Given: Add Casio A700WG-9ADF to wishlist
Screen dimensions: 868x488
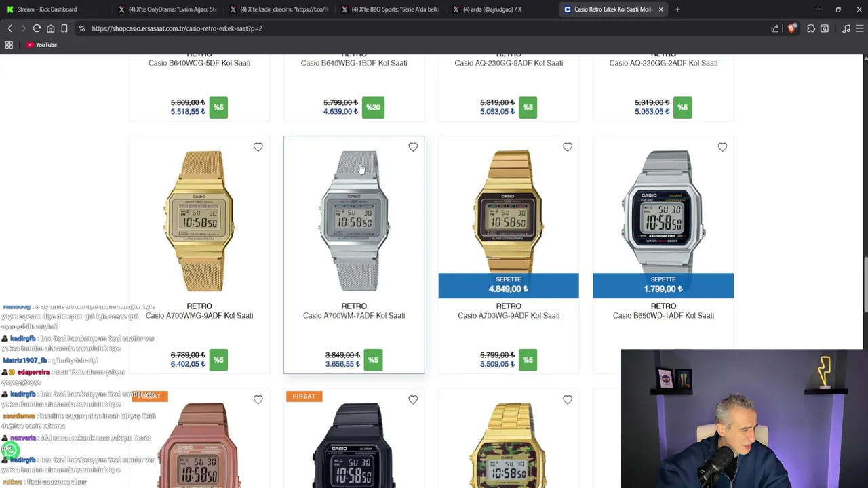Looking at the screenshot, I should click(x=568, y=147).
